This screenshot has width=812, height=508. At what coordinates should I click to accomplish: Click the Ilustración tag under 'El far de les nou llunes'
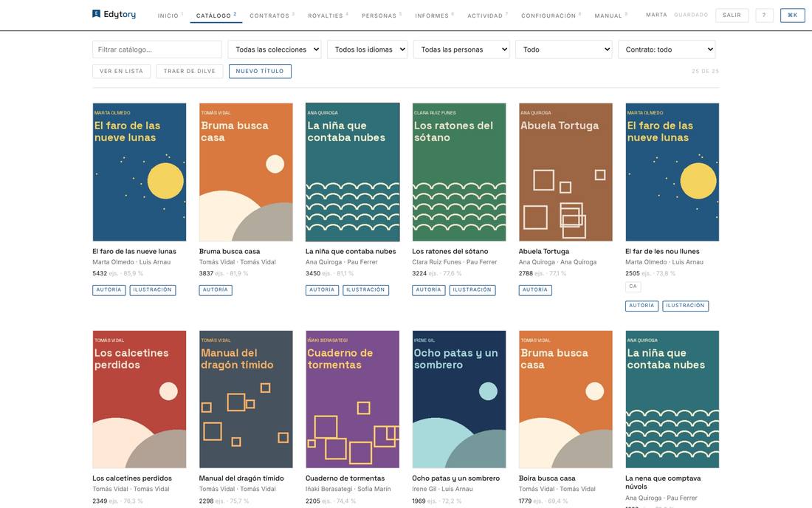click(x=685, y=306)
